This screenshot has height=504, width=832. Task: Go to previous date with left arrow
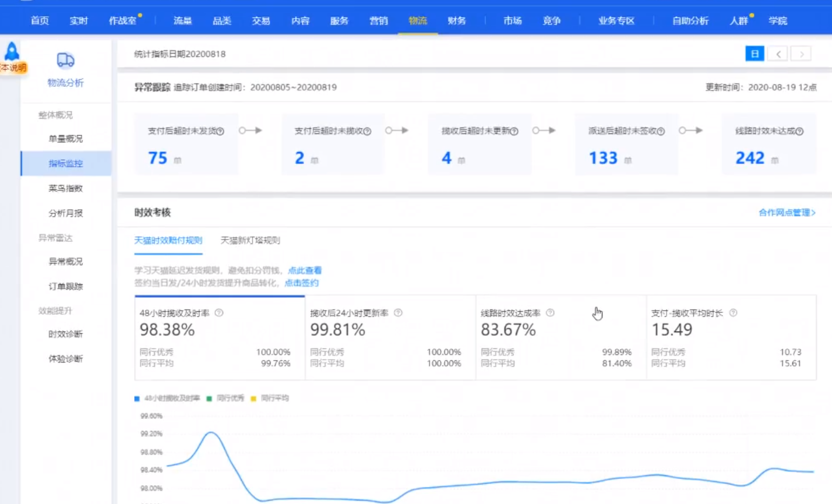[778, 54]
